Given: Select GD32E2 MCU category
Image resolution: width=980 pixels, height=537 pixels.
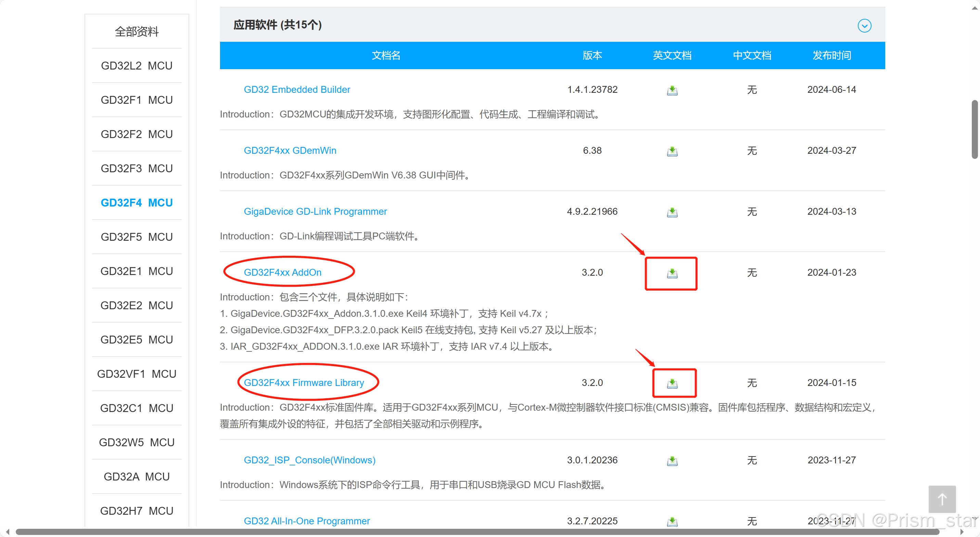Looking at the screenshot, I should 137,305.
